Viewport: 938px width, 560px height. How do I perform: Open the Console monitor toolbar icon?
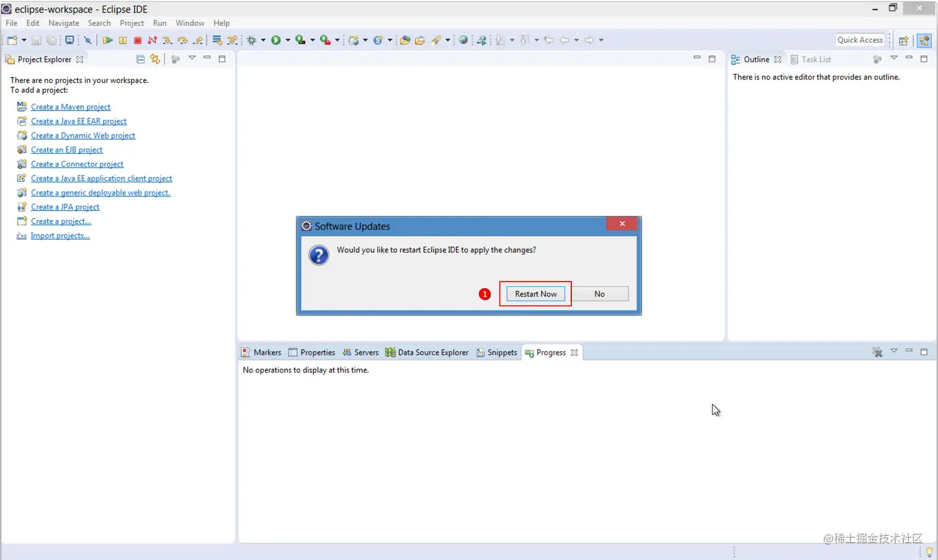click(x=69, y=40)
